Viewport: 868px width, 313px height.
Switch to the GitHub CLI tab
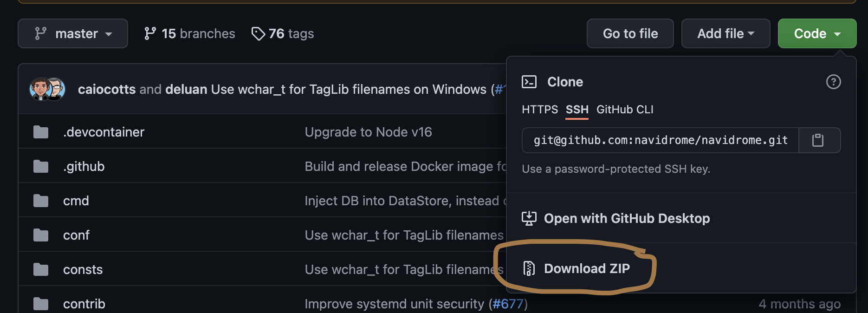point(625,110)
